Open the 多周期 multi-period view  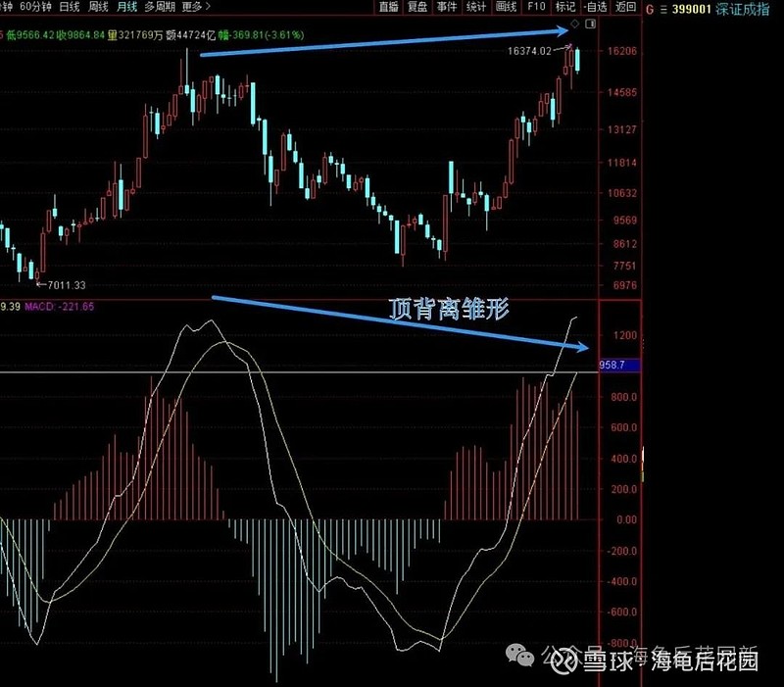point(160,7)
